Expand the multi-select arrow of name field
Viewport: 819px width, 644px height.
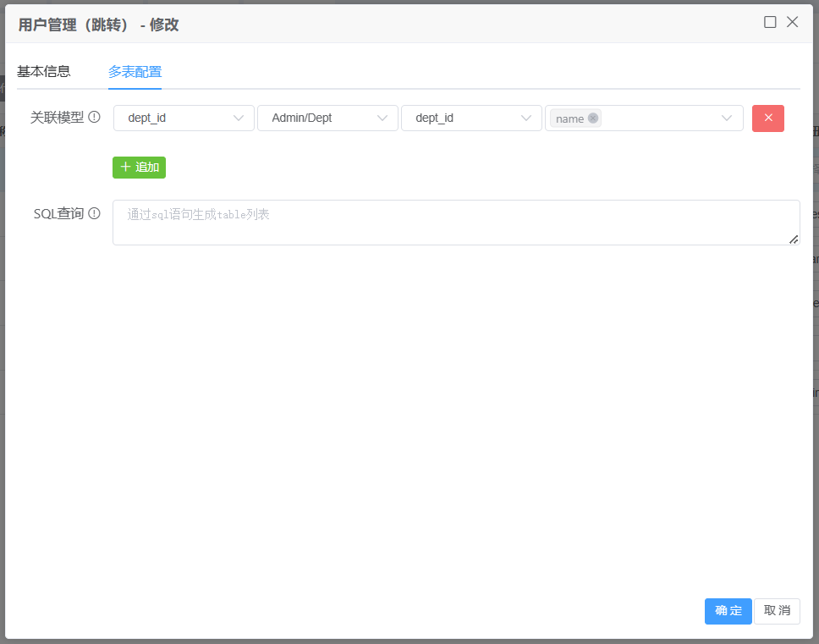(x=727, y=118)
